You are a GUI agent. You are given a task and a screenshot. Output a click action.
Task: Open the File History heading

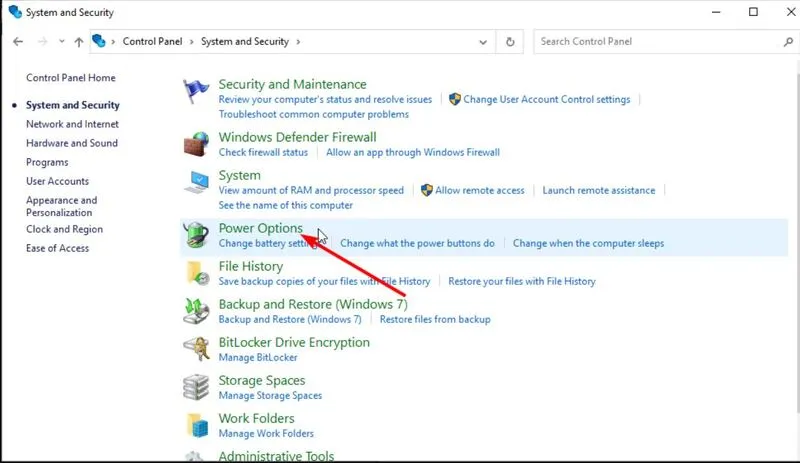click(251, 266)
